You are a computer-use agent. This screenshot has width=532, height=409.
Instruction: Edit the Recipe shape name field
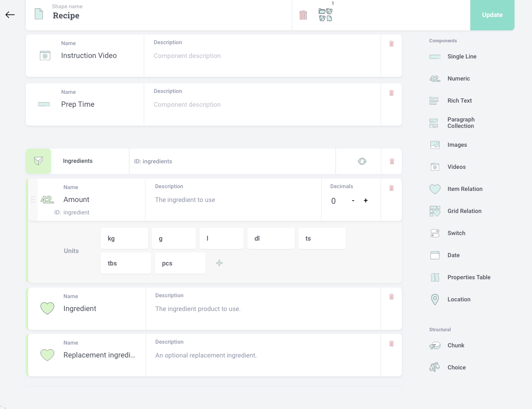tap(66, 16)
